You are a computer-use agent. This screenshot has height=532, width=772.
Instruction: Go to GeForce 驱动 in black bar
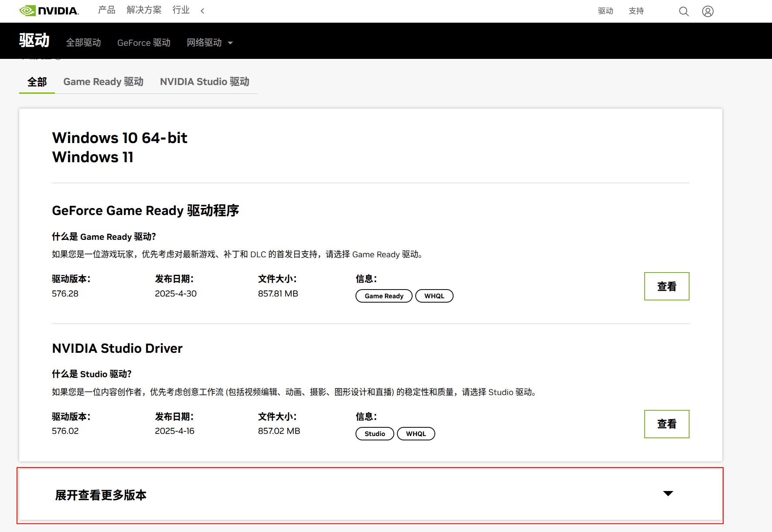[144, 43]
